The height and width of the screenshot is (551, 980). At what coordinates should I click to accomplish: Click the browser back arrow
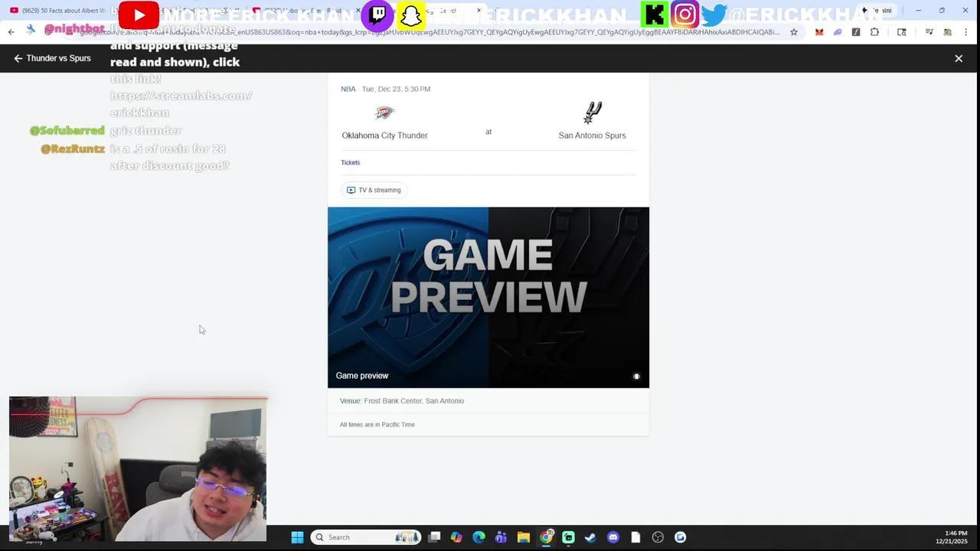(x=11, y=31)
